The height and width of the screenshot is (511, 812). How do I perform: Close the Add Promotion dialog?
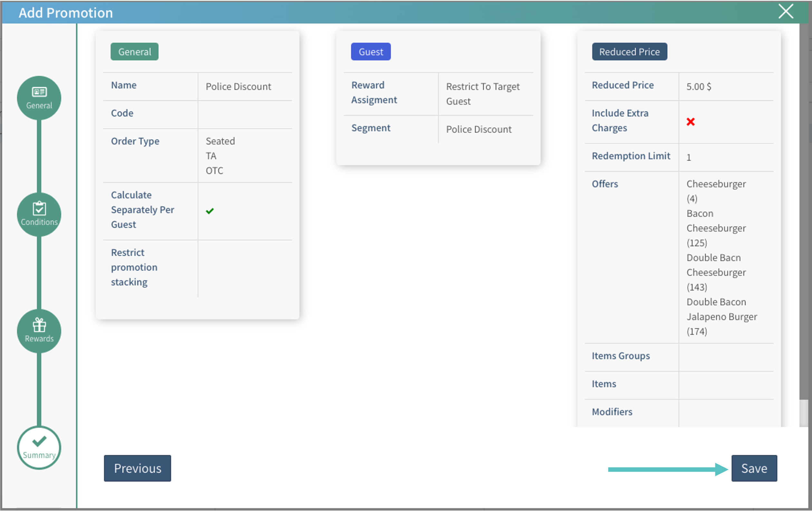tap(786, 12)
